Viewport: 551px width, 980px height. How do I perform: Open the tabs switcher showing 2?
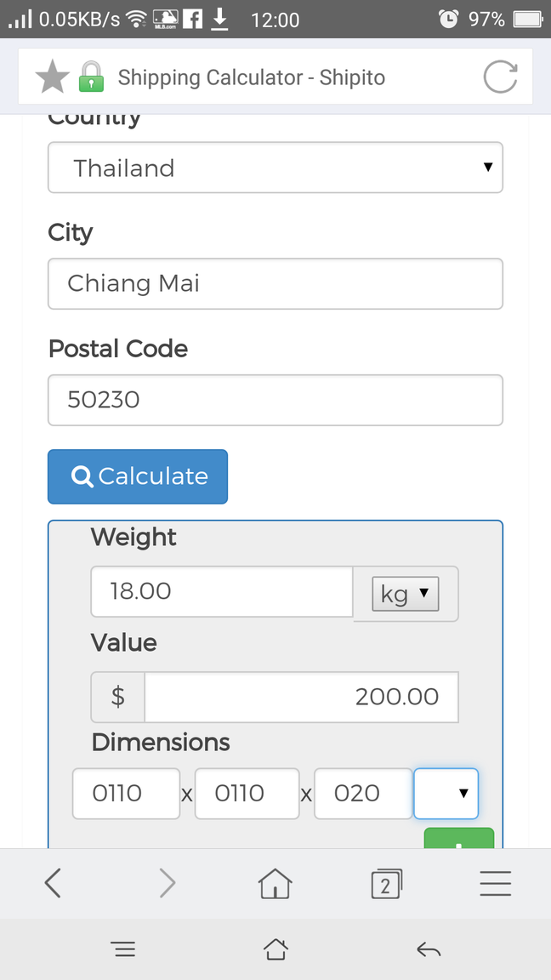point(386,884)
